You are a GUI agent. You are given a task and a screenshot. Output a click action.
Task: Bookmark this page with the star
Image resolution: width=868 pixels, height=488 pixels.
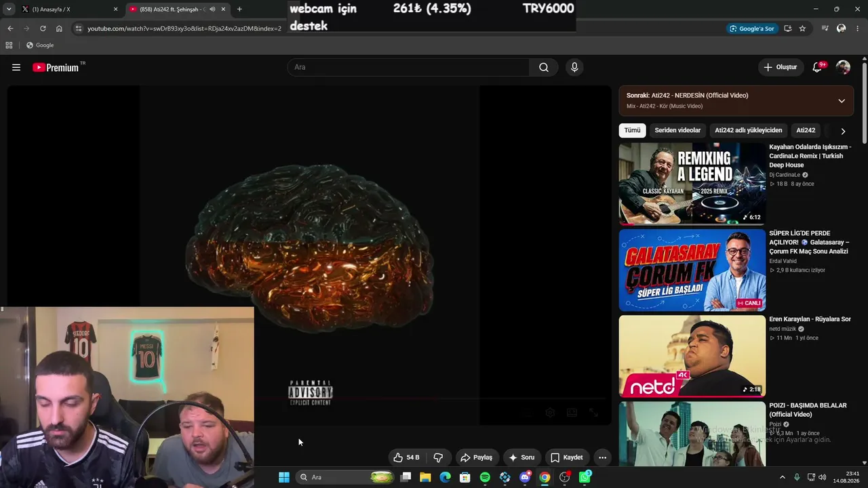pos(802,28)
